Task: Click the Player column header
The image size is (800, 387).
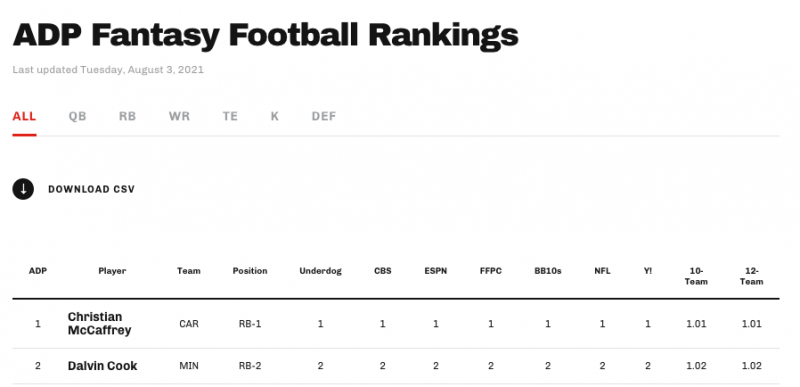Action: (112, 271)
